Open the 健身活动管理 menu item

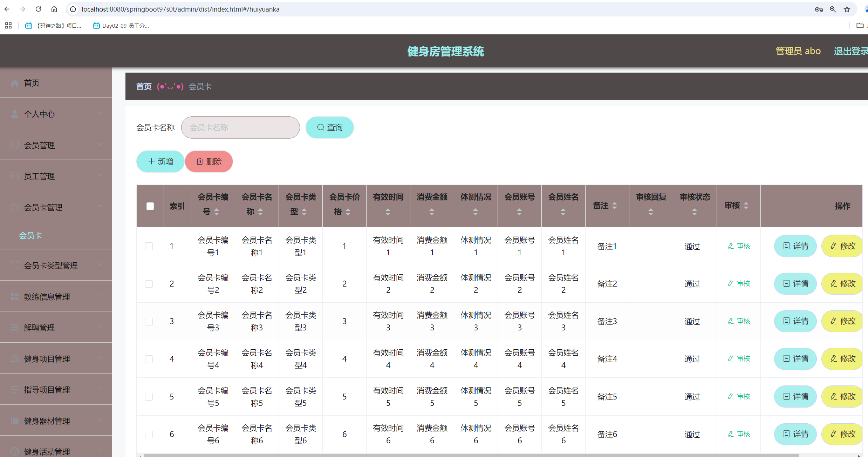click(x=47, y=451)
